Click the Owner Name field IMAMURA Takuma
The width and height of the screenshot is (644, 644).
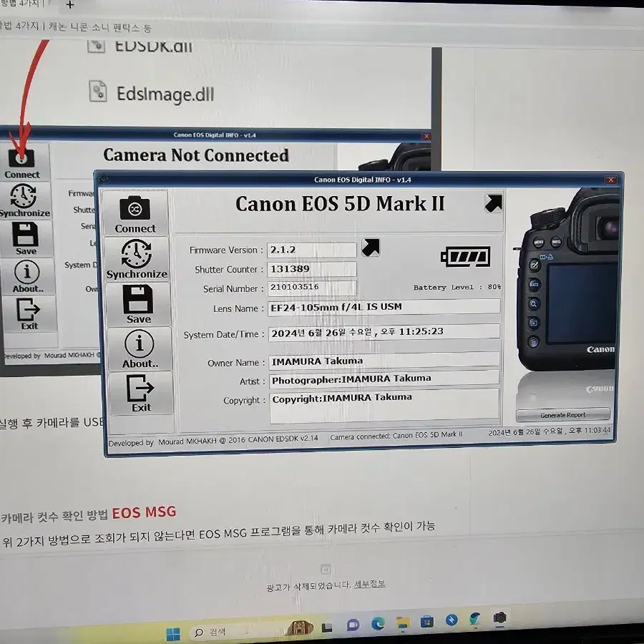(x=384, y=360)
